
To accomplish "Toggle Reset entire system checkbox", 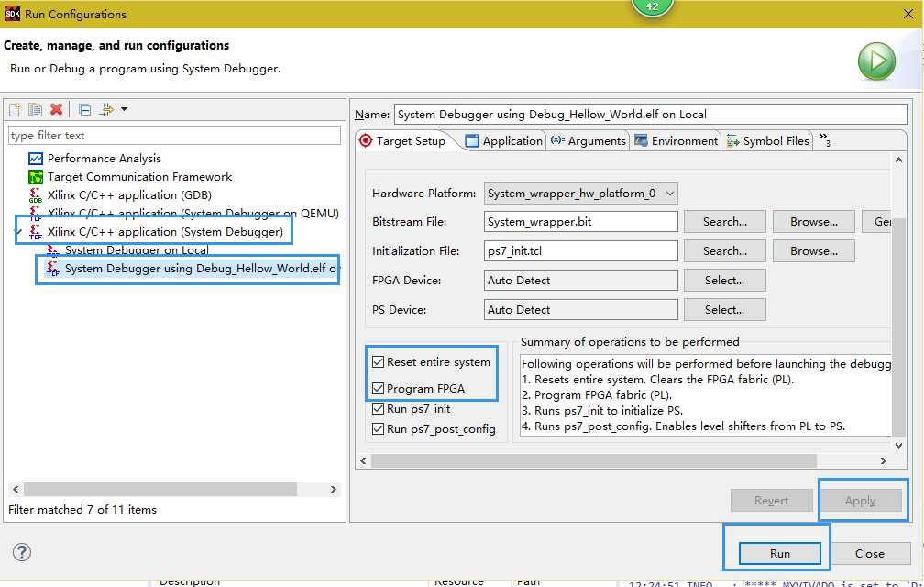I will (379, 362).
